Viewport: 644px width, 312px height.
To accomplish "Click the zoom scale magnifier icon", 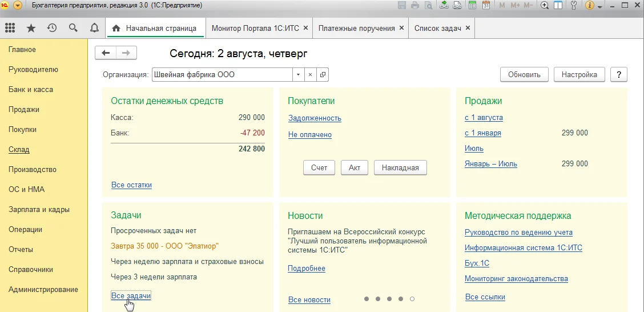I will pos(545,5).
